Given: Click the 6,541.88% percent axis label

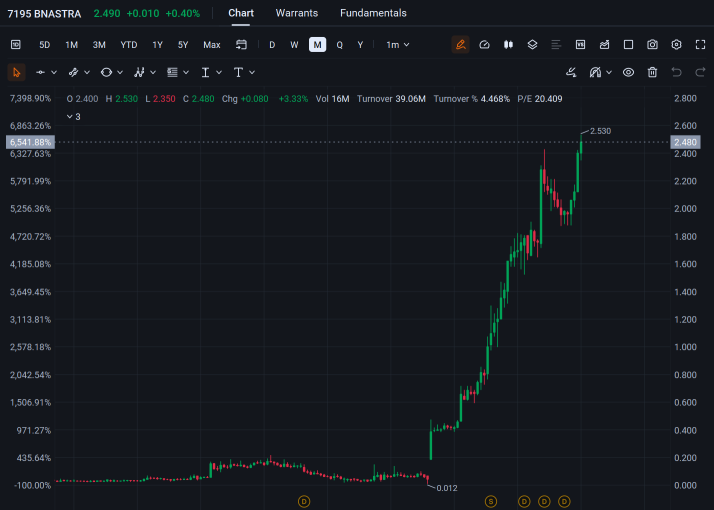Looking at the screenshot, I should click(31, 142).
